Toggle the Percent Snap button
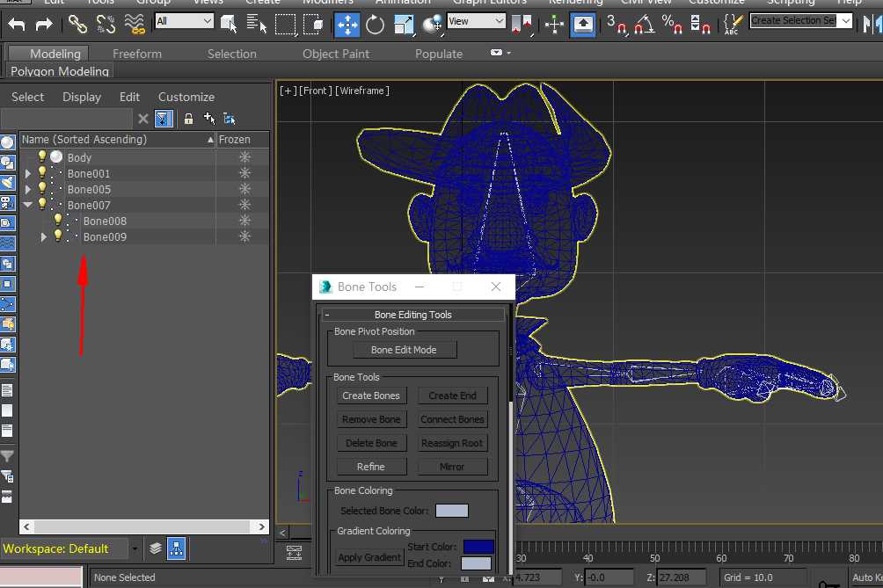Viewport: 883px width, 588px height. tap(673, 25)
